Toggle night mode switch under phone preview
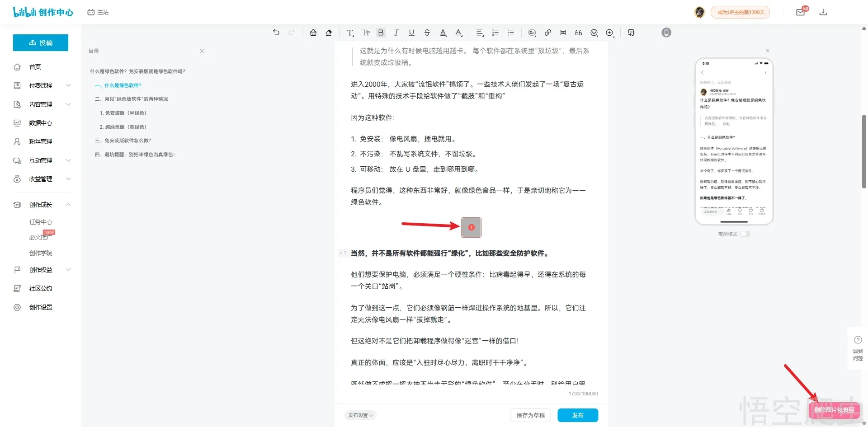This screenshot has height=427, width=868. coord(745,234)
